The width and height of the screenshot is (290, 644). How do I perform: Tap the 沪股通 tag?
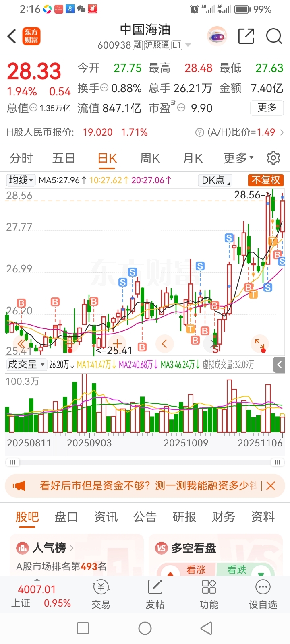tap(157, 45)
